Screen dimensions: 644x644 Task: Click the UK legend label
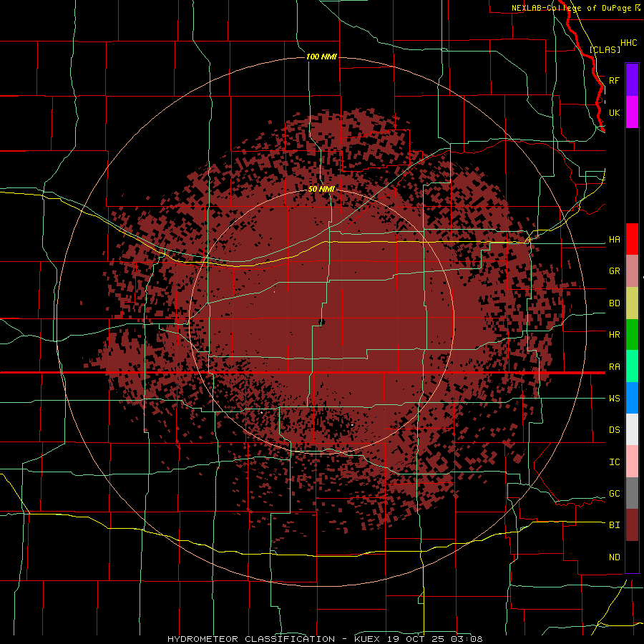(x=614, y=112)
